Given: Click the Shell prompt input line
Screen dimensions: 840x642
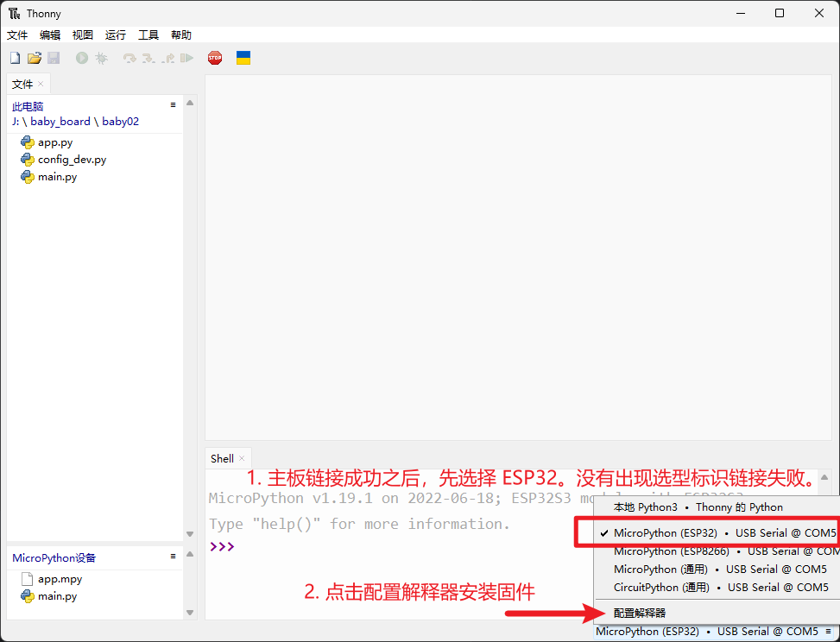Looking at the screenshot, I should 222,546.
